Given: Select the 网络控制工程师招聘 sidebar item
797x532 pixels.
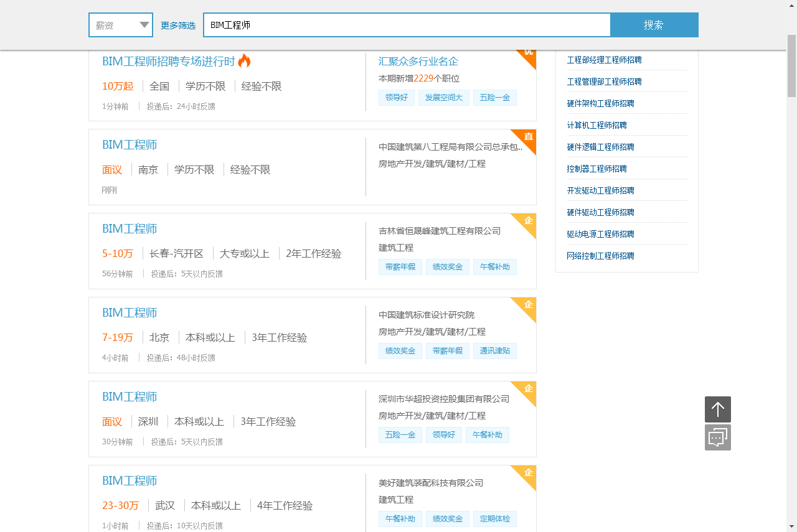Looking at the screenshot, I should point(600,256).
